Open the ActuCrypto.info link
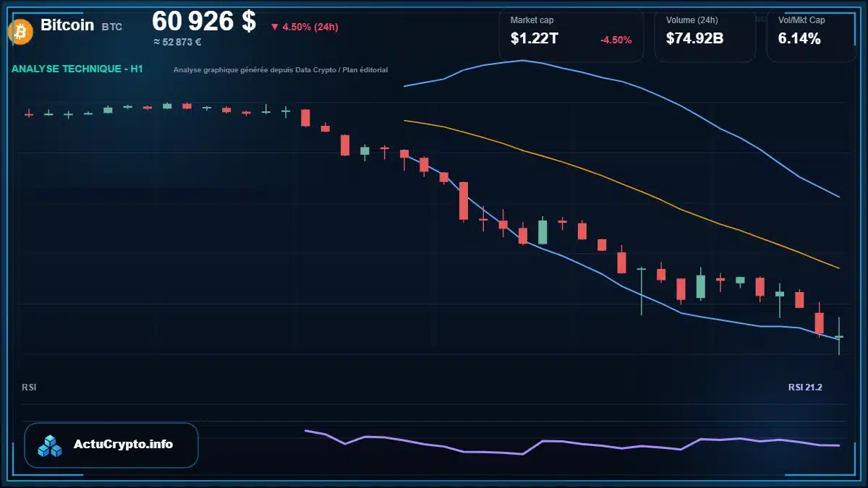The image size is (868, 488). click(x=111, y=445)
